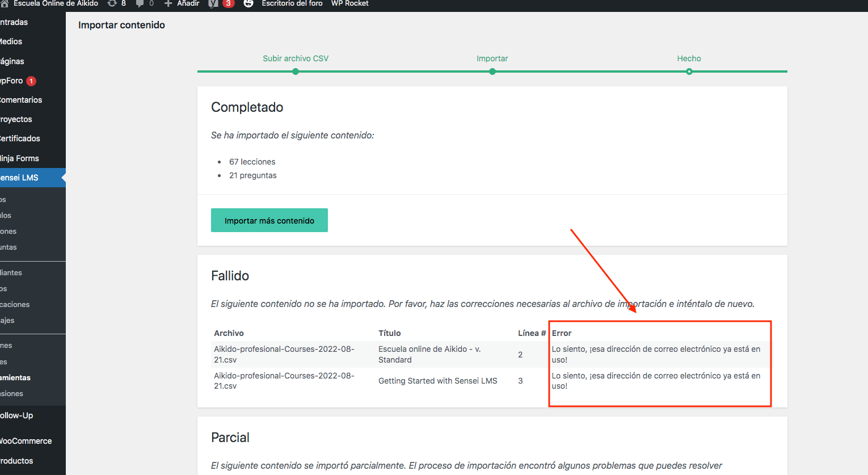This screenshot has height=475, width=868.
Task: Click the '67 lecciones' list item
Action: click(252, 162)
